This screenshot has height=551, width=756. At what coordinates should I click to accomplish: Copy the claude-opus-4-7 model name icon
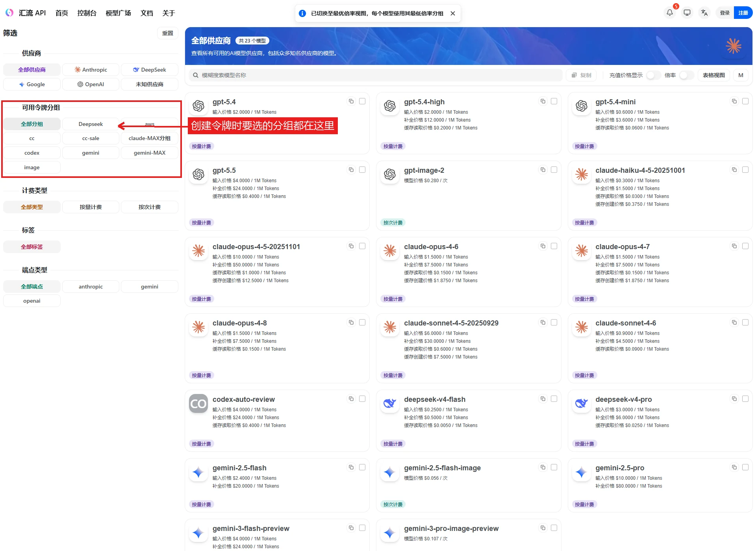734,246
